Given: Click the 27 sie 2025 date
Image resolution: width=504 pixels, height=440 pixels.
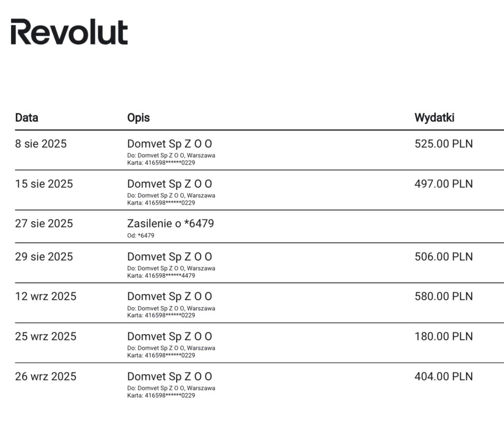Looking at the screenshot, I should pos(44,224).
